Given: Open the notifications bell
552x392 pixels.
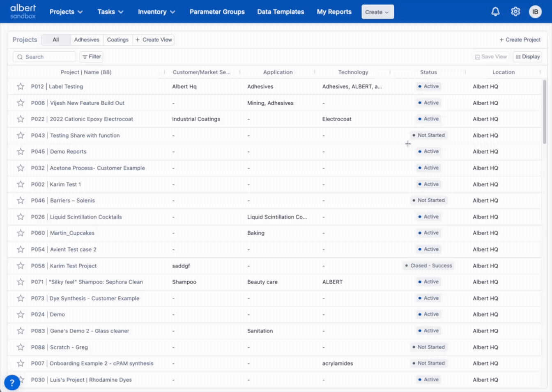Looking at the screenshot, I should click(x=495, y=12).
